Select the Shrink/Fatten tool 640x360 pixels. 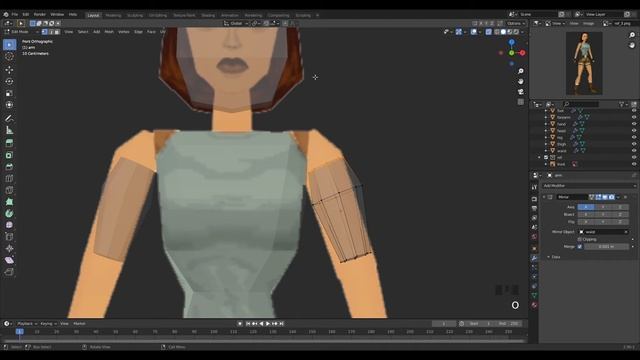pos(9,249)
